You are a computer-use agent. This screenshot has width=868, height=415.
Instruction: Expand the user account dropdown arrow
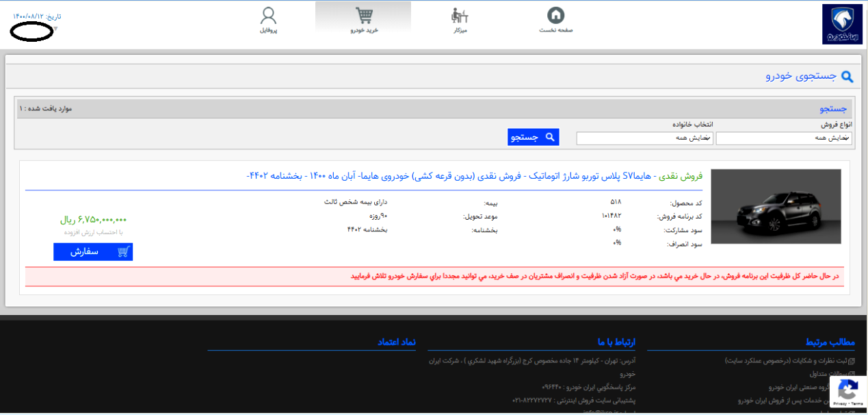click(55, 29)
